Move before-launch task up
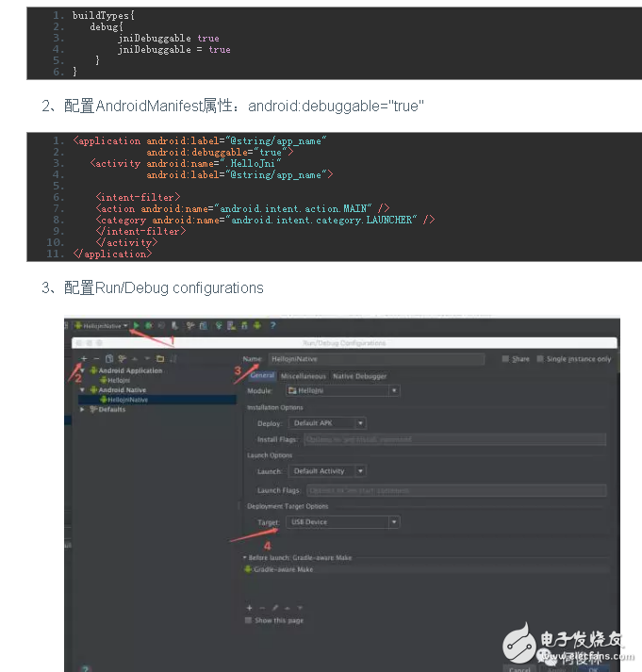Viewport: 642px width, 672px height. click(x=288, y=608)
